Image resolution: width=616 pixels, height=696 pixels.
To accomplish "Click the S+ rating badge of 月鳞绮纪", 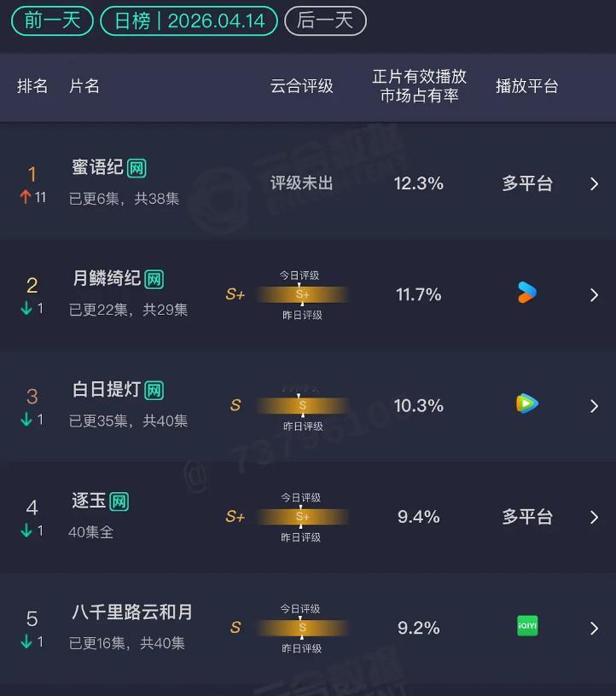I will point(235,294).
